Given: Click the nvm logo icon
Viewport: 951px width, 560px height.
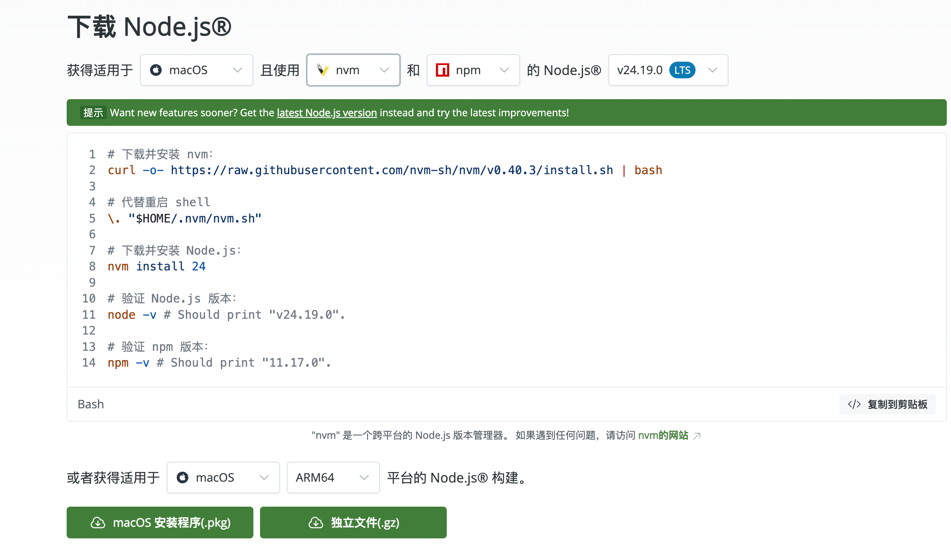Looking at the screenshot, I should point(323,70).
